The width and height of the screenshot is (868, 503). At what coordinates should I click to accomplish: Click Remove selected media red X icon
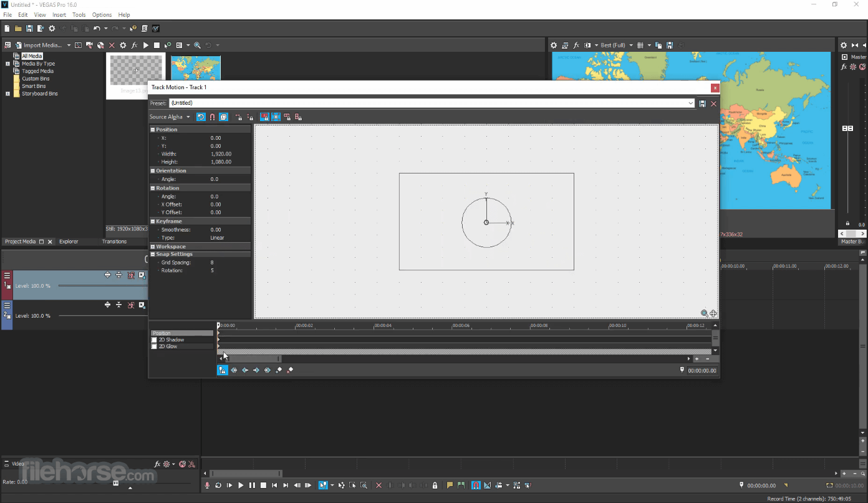(112, 45)
